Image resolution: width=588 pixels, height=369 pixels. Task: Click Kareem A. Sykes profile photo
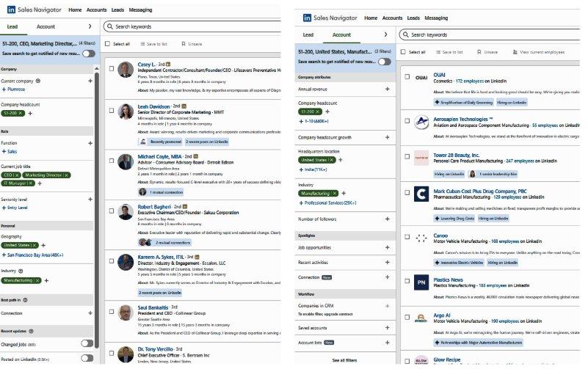point(126,262)
